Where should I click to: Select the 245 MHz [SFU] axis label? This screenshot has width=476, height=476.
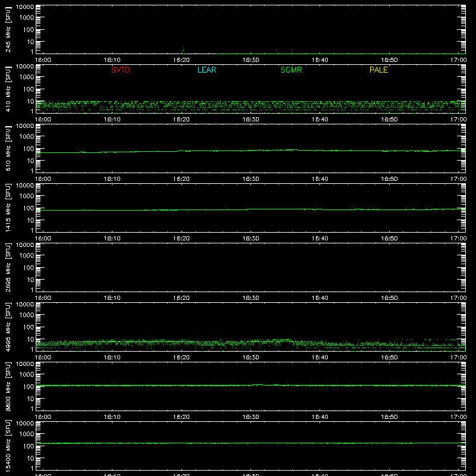8,30
